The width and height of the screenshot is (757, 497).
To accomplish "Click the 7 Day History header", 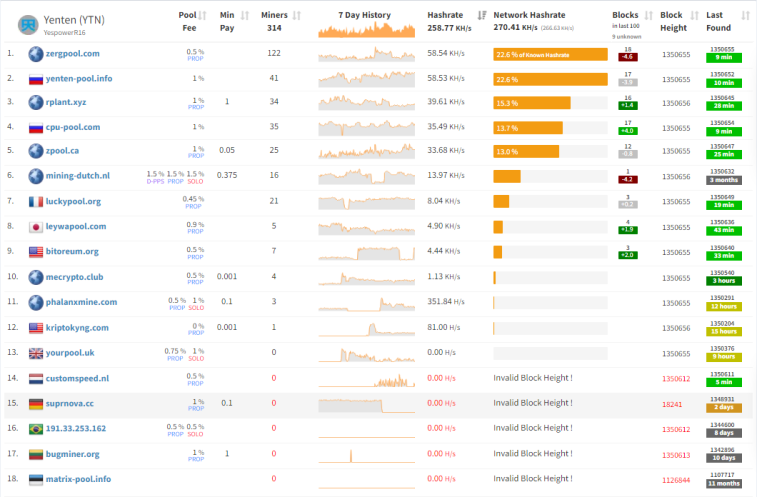I will 364,15.
